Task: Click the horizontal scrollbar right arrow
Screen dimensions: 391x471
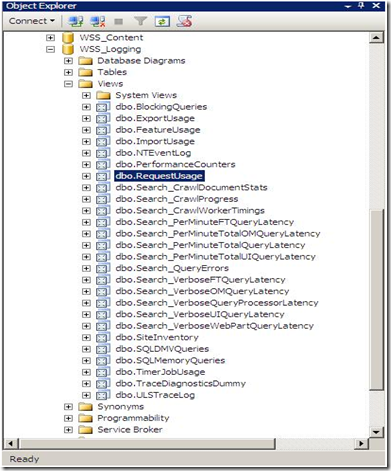Action: 361,444
